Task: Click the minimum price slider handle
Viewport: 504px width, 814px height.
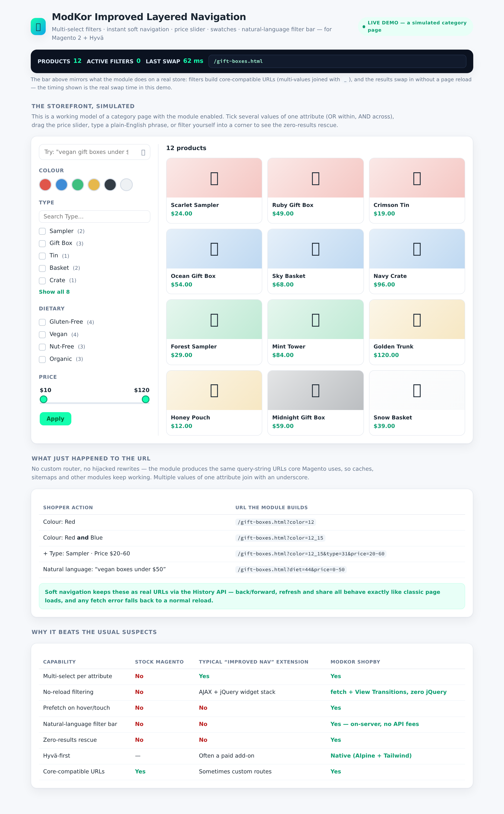Action: [44, 399]
